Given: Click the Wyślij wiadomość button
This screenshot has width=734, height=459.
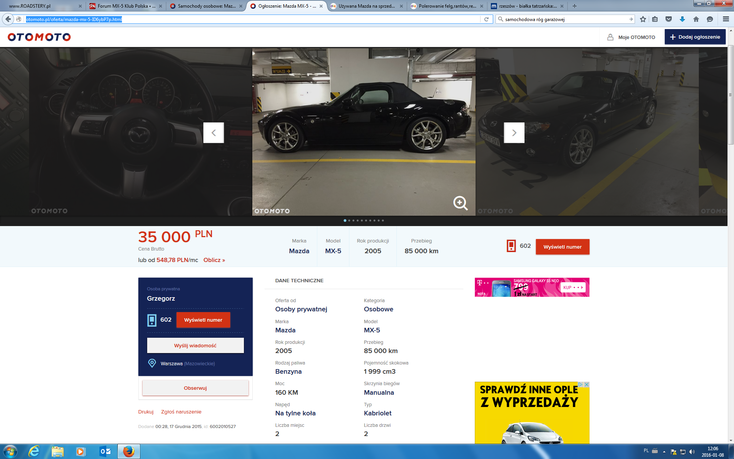Looking at the screenshot, I should point(195,345).
